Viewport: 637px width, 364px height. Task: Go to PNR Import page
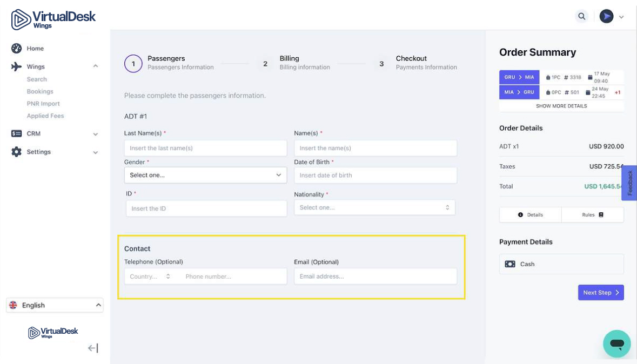[43, 104]
